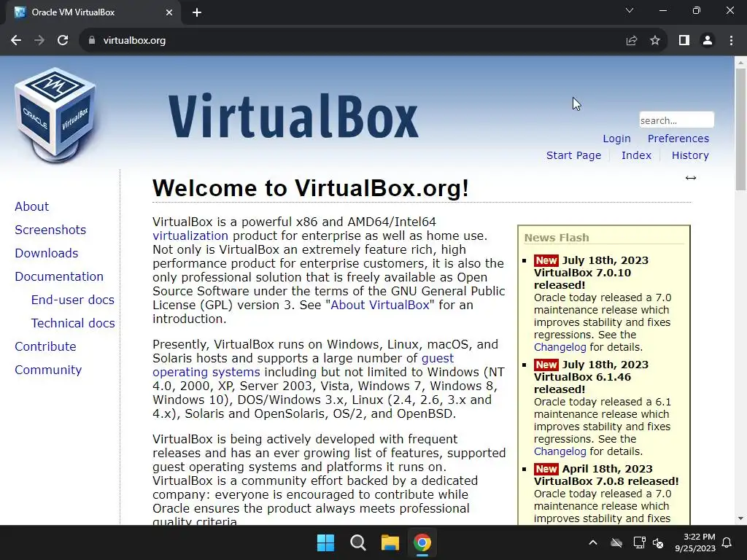Click the News Flash heading
The height and width of the screenshot is (560, 747).
[x=557, y=238]
